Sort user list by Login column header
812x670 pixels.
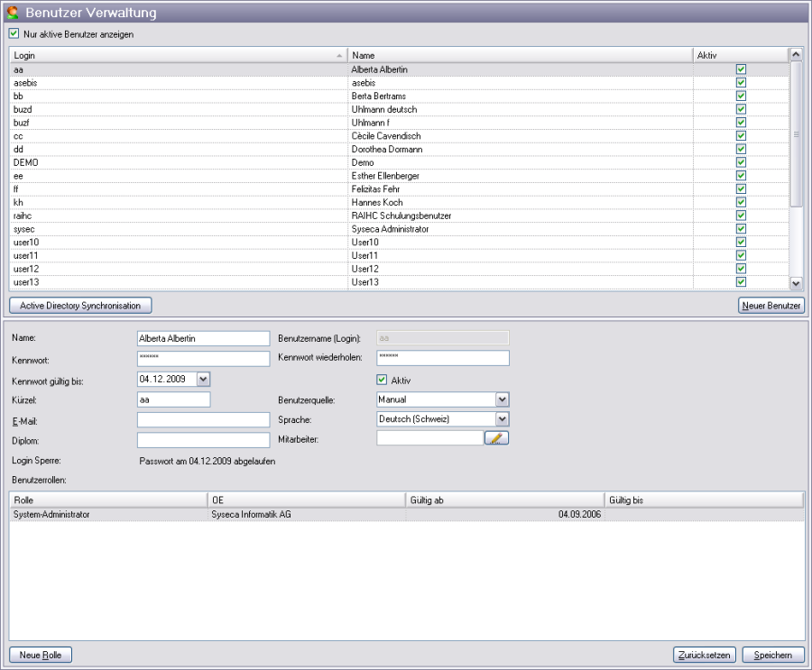[x=178, y=56]
